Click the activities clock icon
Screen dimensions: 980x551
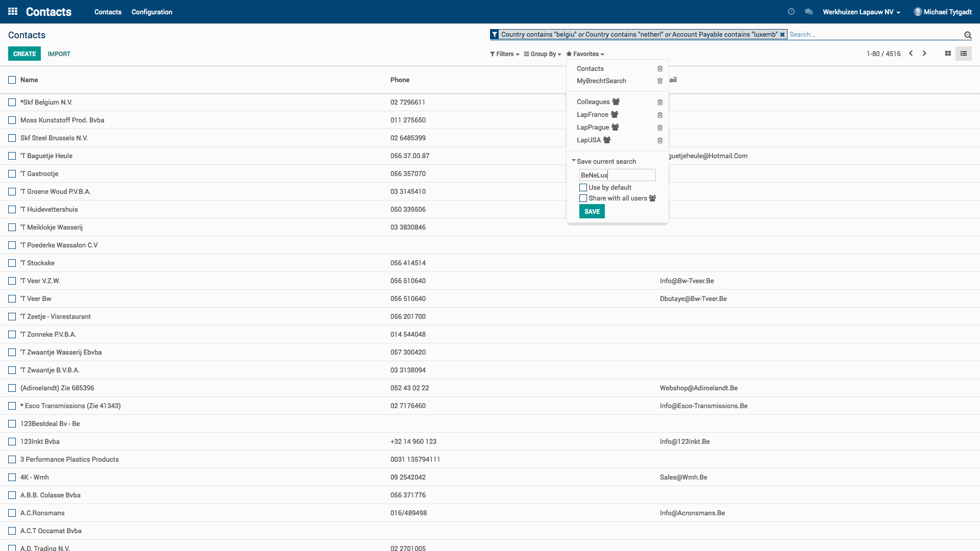791,12
